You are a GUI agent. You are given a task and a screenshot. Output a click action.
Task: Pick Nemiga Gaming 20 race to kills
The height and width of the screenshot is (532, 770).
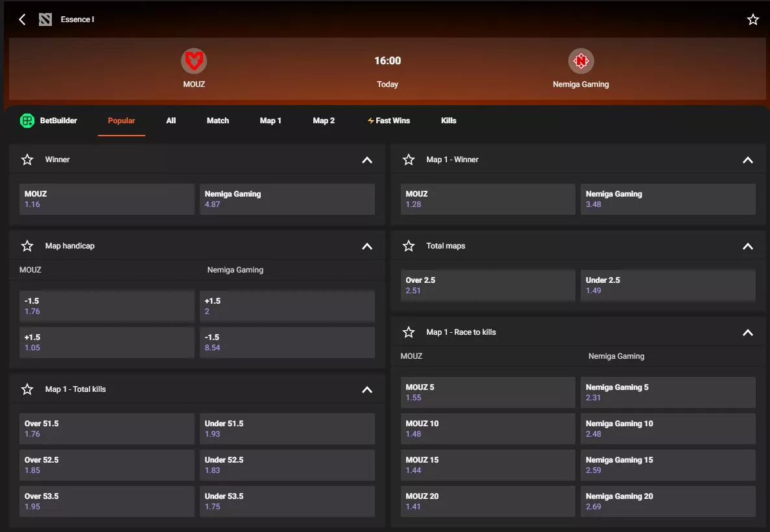coord(668,502)
